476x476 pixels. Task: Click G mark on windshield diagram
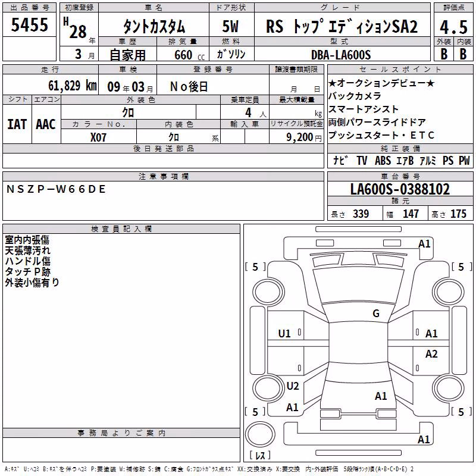pyautogui.click(x=376, y=314)
